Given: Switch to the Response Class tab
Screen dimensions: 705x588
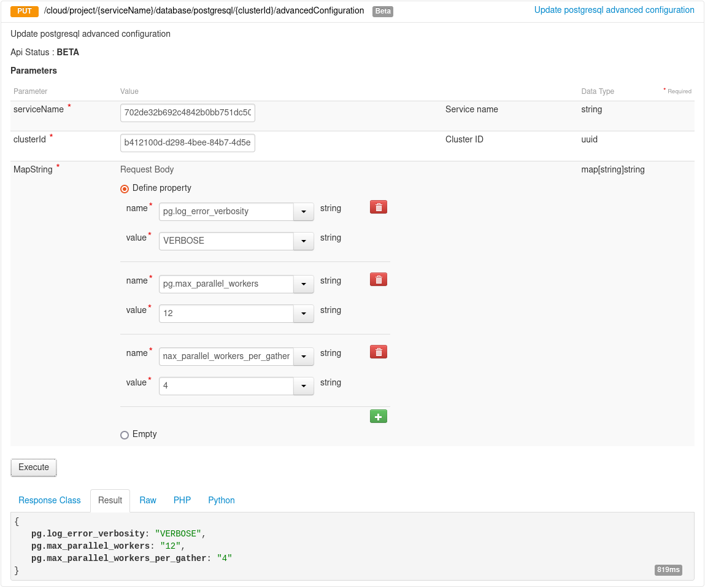Looking at the screenshot, I should (x=49, y=500).
